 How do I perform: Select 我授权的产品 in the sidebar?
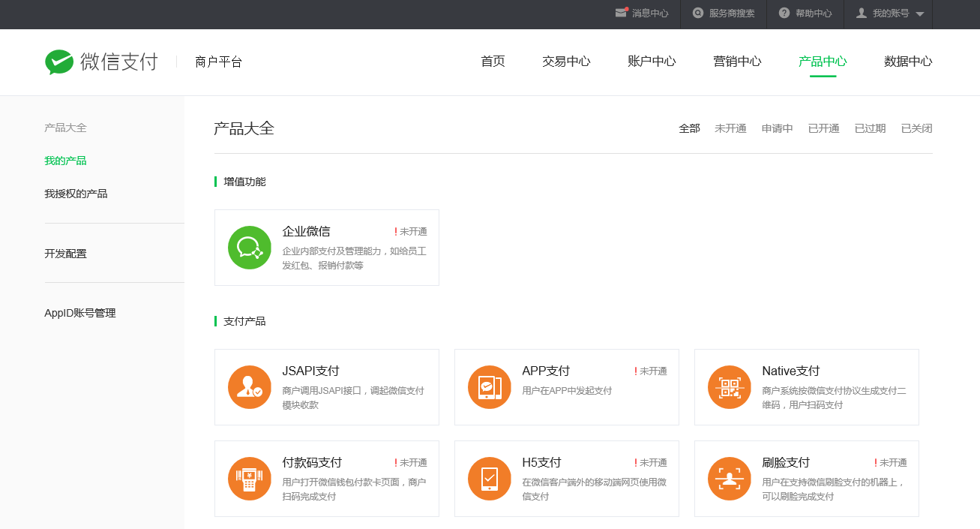76,194
